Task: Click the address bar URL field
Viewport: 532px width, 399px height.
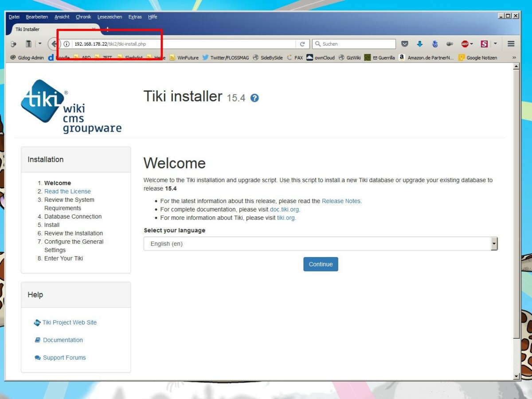Action: point(184,44)
